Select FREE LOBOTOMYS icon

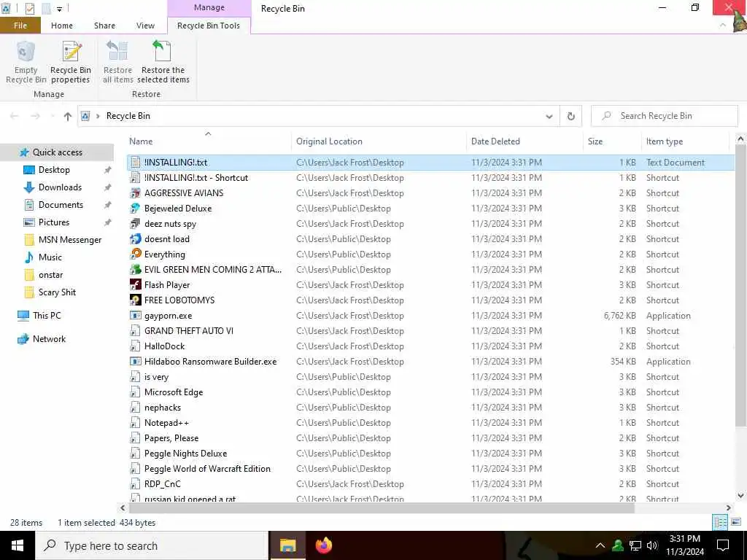pyautogui.click(x=135, y=300)
